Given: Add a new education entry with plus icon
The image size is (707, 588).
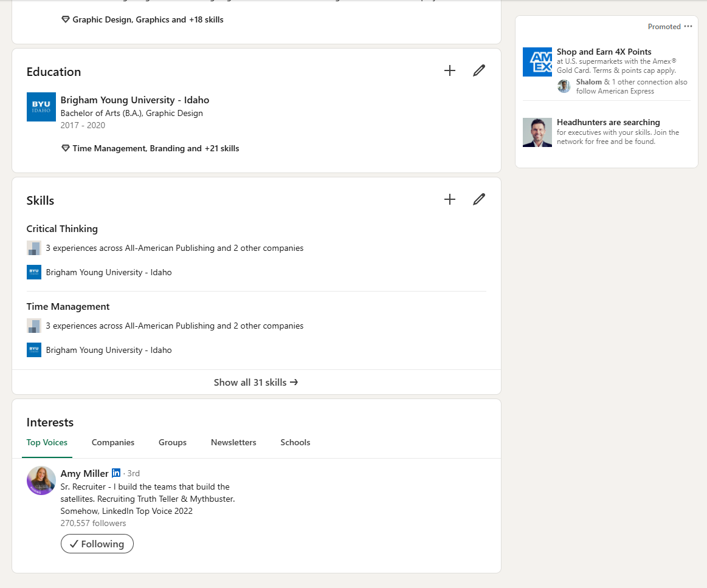Looking at the screenshot, I should coord(449,70).
